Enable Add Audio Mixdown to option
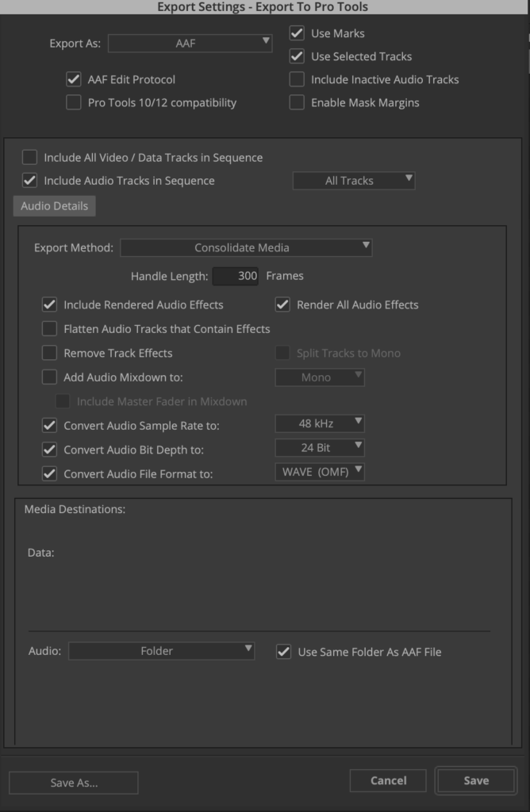530x812 pixels. 49,377
